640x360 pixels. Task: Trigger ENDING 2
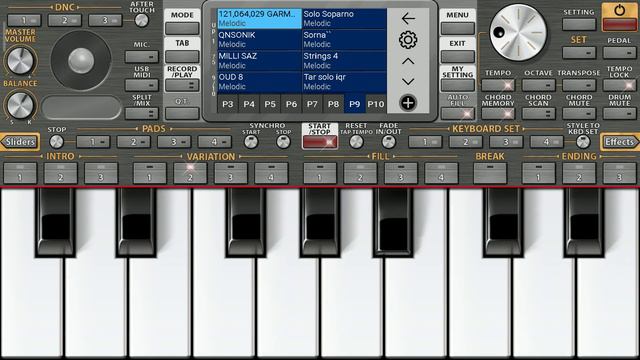pos(579,173)
